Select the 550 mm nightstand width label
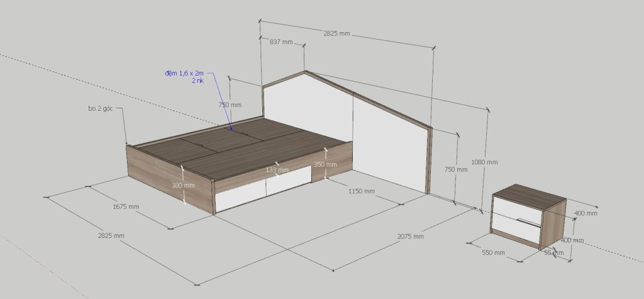Viewport: 644px width, 299px height. (x=493, y=252)
